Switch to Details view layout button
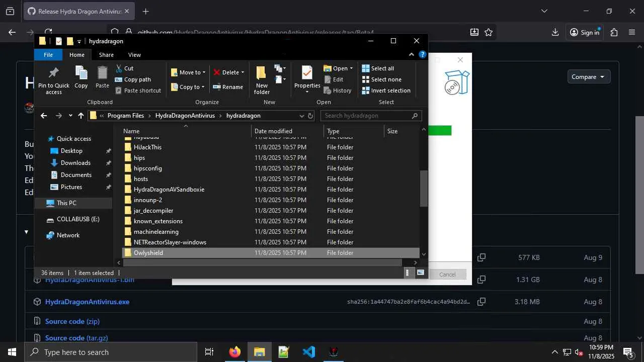This screenshot has height=362, width=644. point(408,273)
